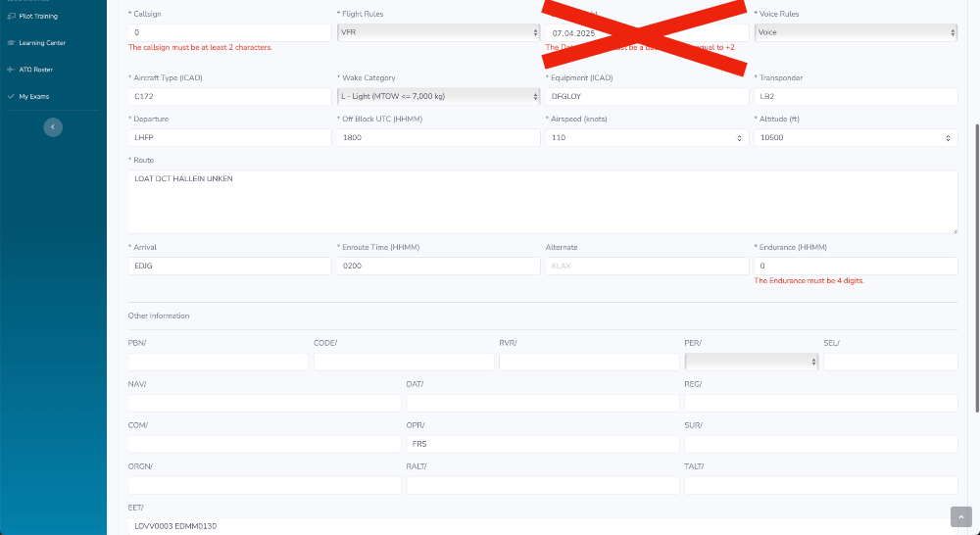Click the NAV/ input field
The image size is (980, 535).
click(265, 403)
